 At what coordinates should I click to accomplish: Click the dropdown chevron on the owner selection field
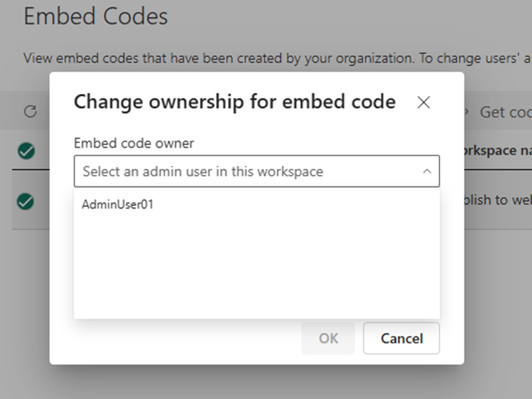tap(426, 171)
